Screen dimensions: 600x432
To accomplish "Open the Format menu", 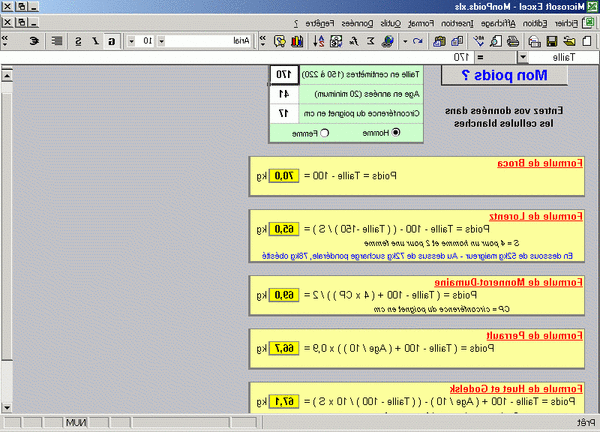I will [x=421, y=23].
